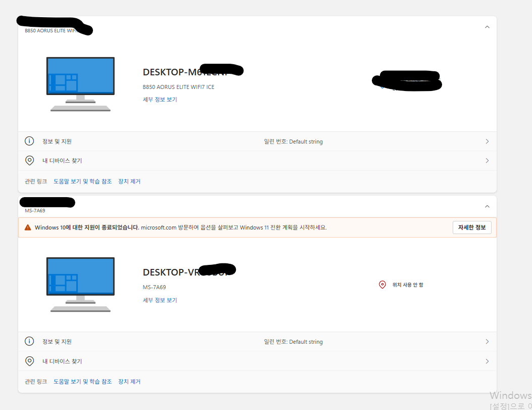Image resolution: width=532 pixels, height=410 pixels.
Task: Click the location pin icon in the MS-7A69 card's 내 디바이스 찾기 row
Action: tap(29, 361)
